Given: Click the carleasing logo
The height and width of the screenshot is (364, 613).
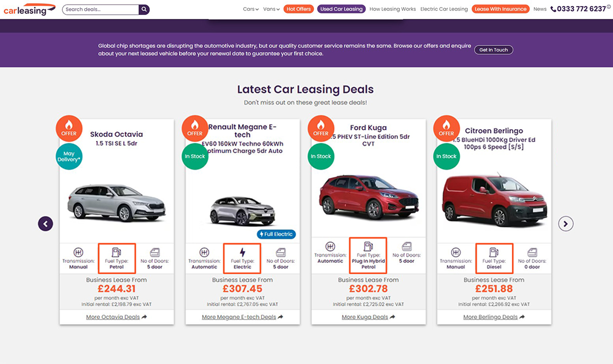Looking at the screenshot, I should tap(29, 9).
